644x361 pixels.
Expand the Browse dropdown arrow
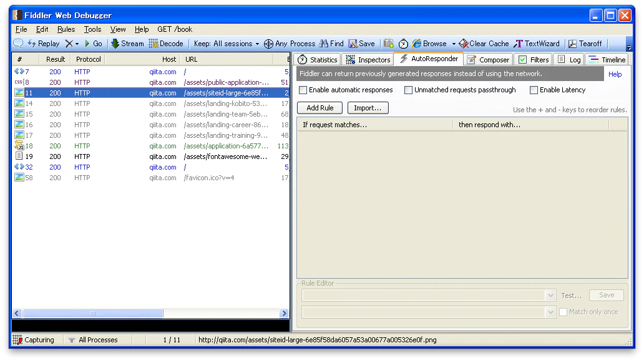click(454, 44)
